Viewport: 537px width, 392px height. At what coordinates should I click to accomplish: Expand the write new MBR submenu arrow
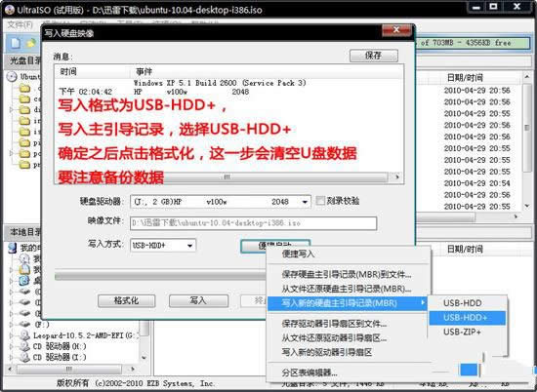pos(423,302)
